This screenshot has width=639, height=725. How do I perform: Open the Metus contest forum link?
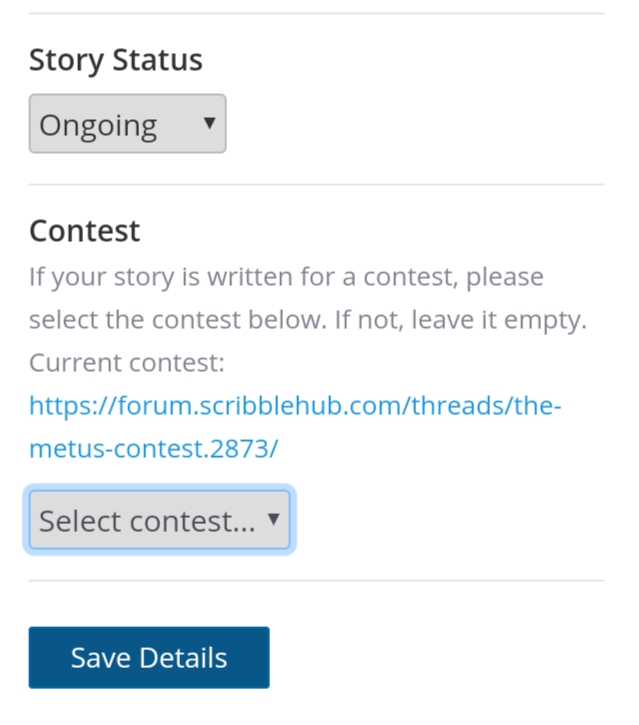click(x=295, y=407)
